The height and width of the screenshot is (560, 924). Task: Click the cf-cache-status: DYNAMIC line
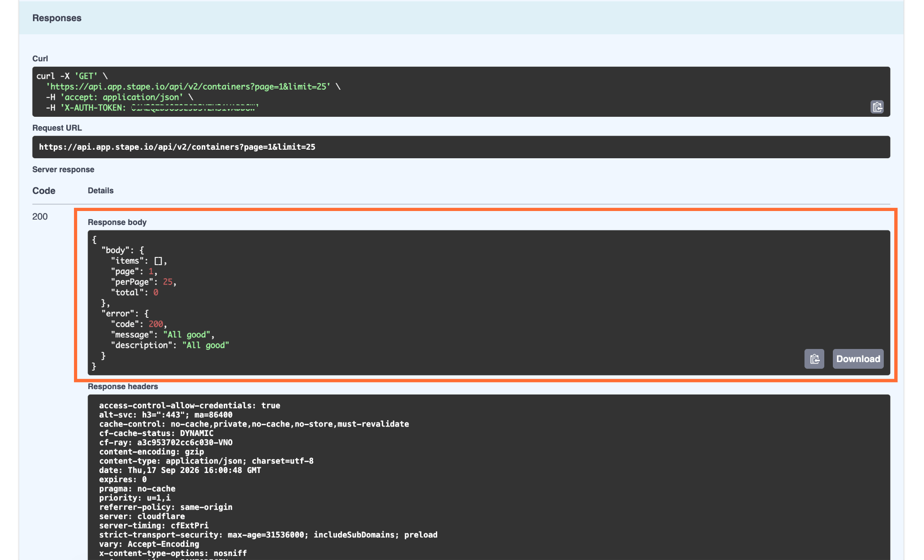pyautogui.click(x=156, y=433)
